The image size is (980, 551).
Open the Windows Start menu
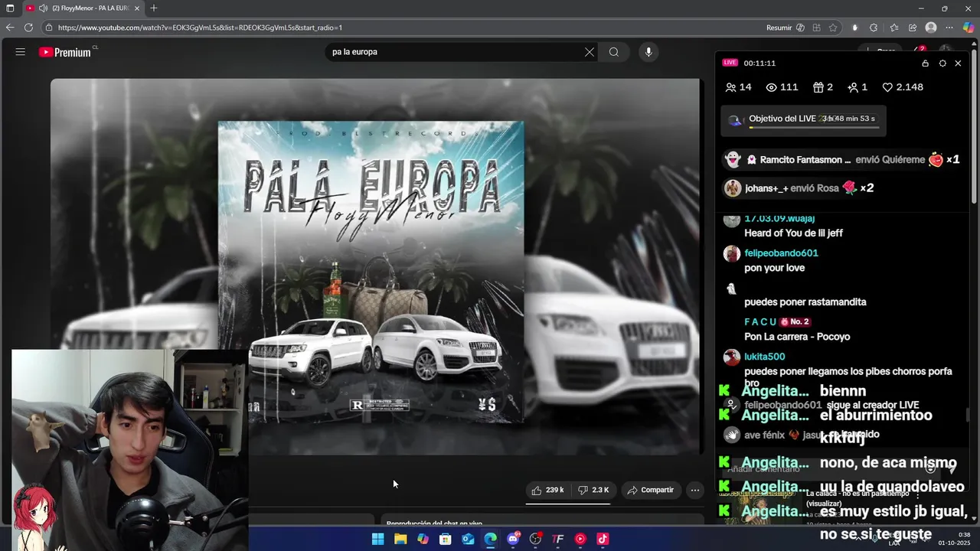[377, 539]
